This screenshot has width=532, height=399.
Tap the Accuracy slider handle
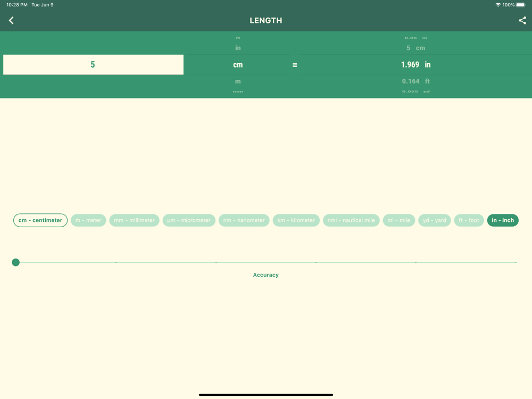[15, 262]
